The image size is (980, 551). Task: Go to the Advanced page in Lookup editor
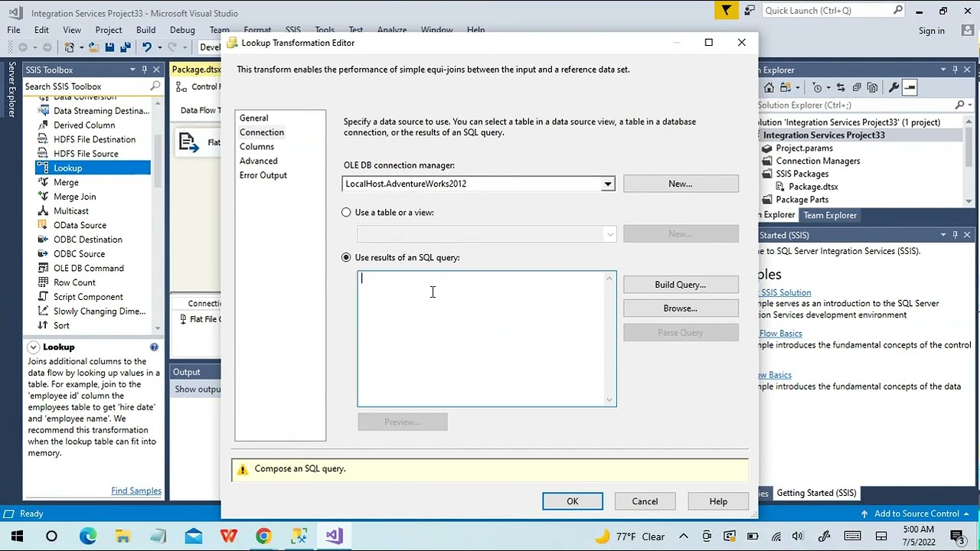[x=258, y=161]
